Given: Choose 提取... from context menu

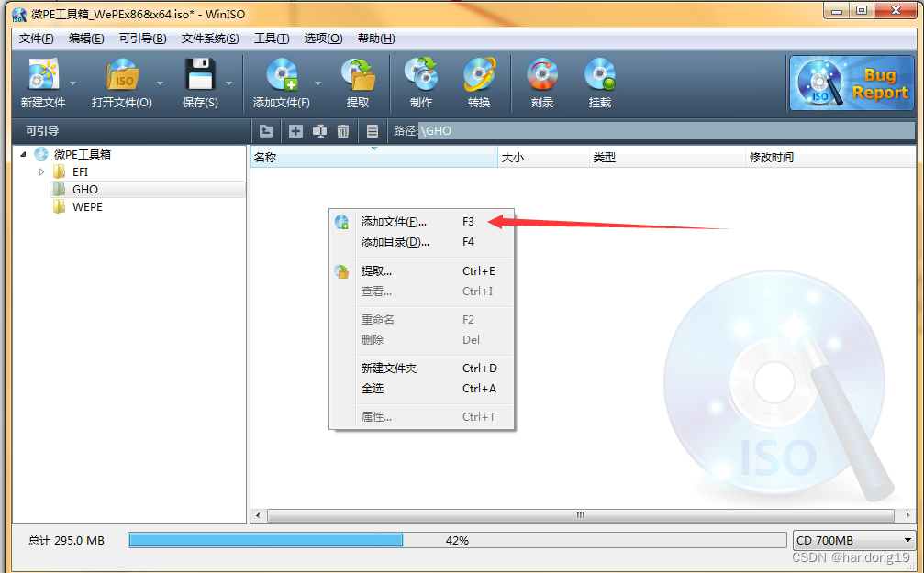Looking at the screenshot, I should (x=422, y=271).
